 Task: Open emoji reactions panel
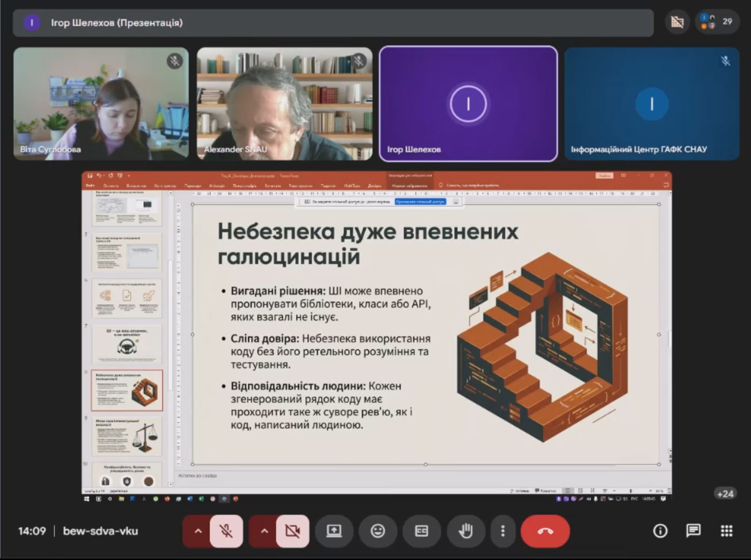coord(378,531)
